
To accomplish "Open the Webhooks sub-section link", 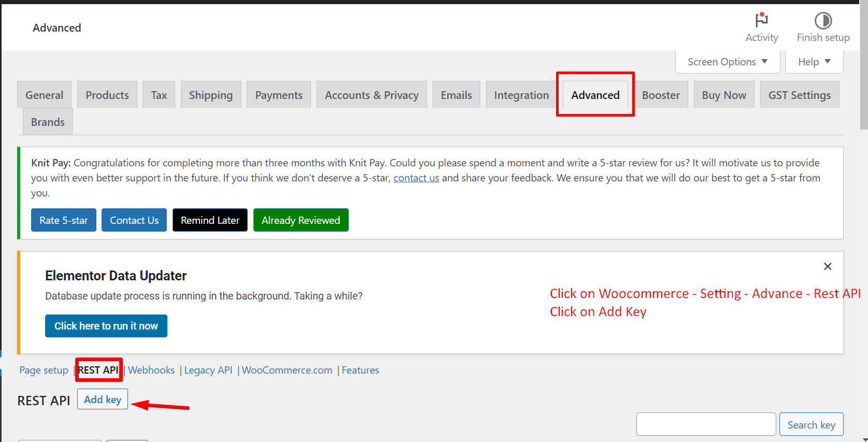I will click(x=151, y=370).
